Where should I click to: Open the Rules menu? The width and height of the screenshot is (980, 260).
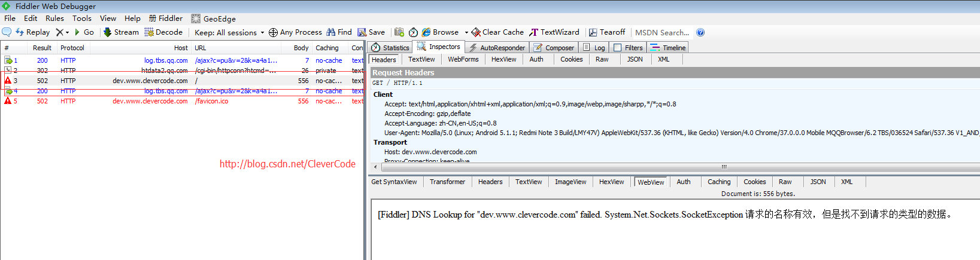(x=54, y=19)
